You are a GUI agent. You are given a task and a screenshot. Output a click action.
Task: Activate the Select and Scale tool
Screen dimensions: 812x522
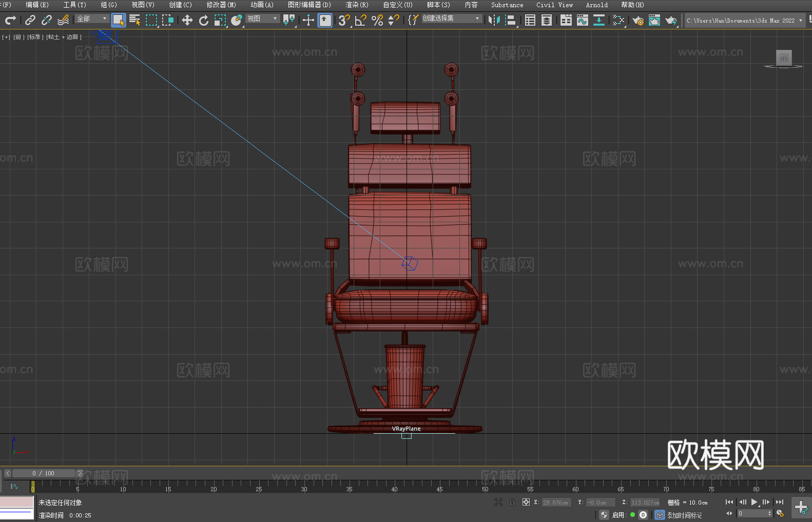click(220, 20)
